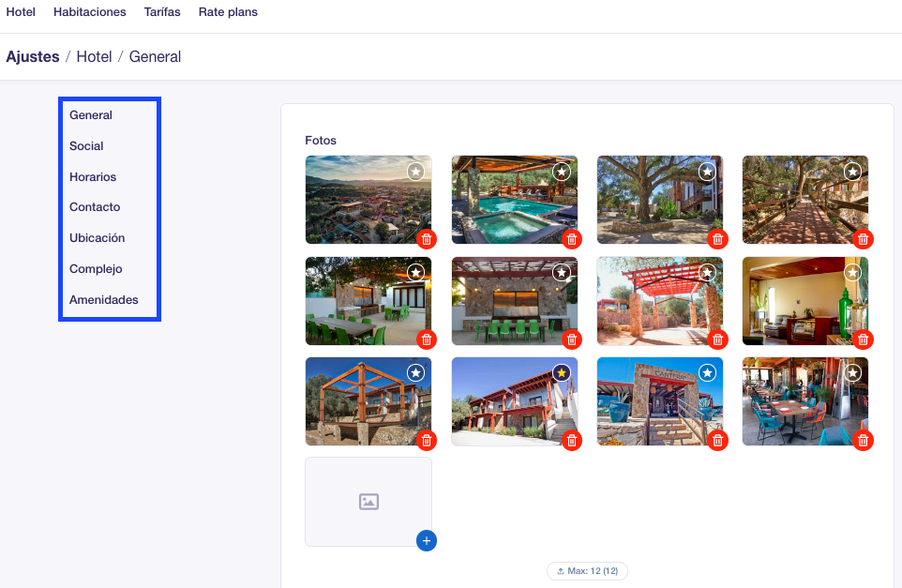Image resolution: width=902 pixels, height=588 pixels.
Task: Delete the red-roof building exterior photo
Action: pos(572,441)
